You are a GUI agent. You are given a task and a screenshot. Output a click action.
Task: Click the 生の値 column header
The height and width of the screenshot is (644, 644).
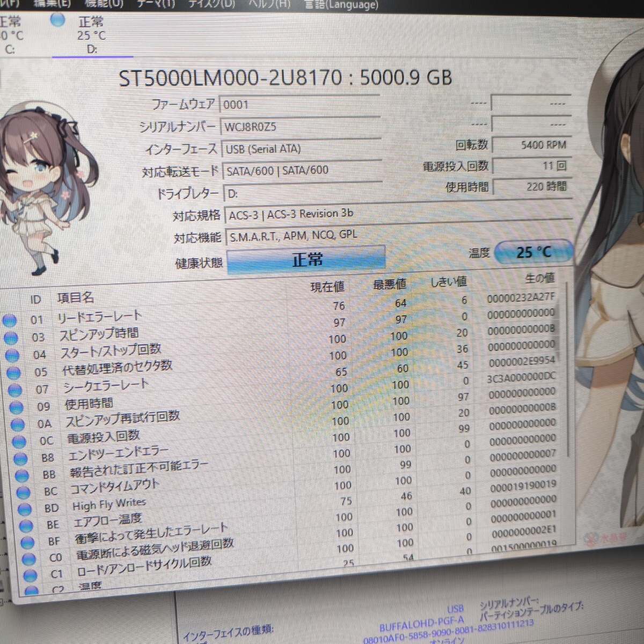540,278
